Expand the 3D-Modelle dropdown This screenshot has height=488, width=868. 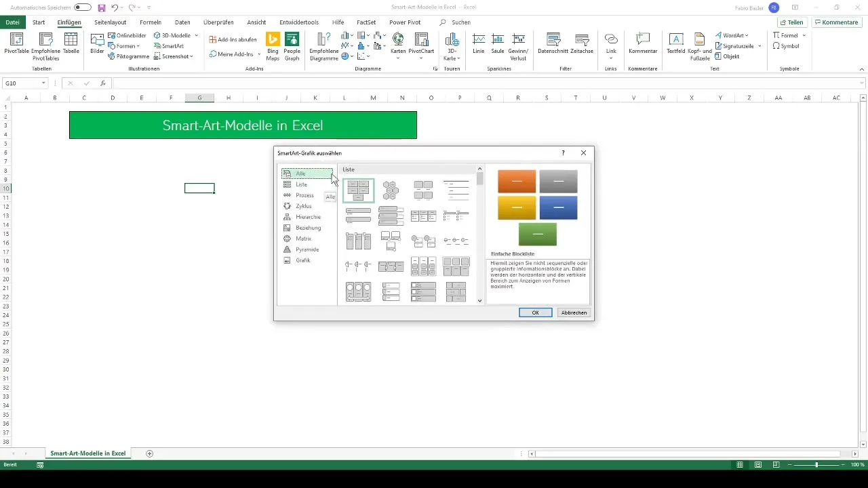pyautogui.click(x=196, y=35)
